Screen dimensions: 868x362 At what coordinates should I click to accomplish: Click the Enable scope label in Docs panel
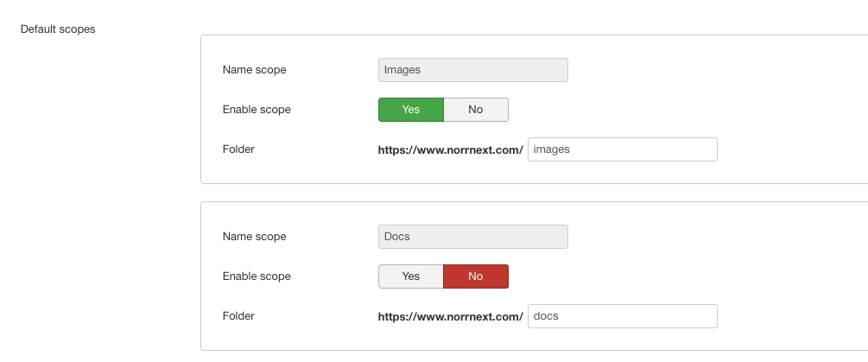click(x=257, y=276)
